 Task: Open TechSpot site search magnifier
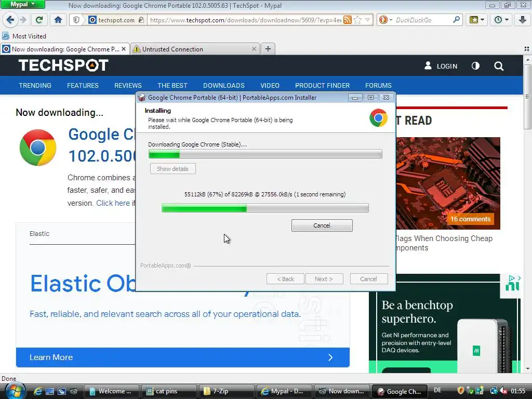tap(499, 66)
